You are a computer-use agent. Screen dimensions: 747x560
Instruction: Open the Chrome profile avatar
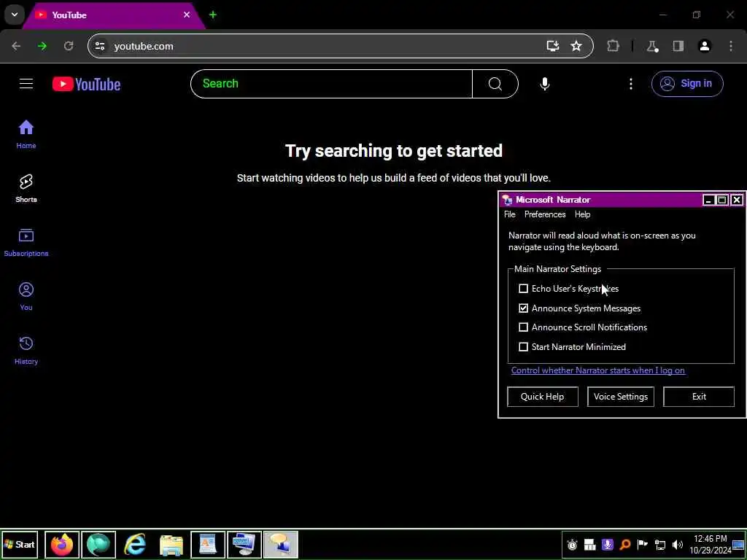pyautogui.click(x=704, y=46)
